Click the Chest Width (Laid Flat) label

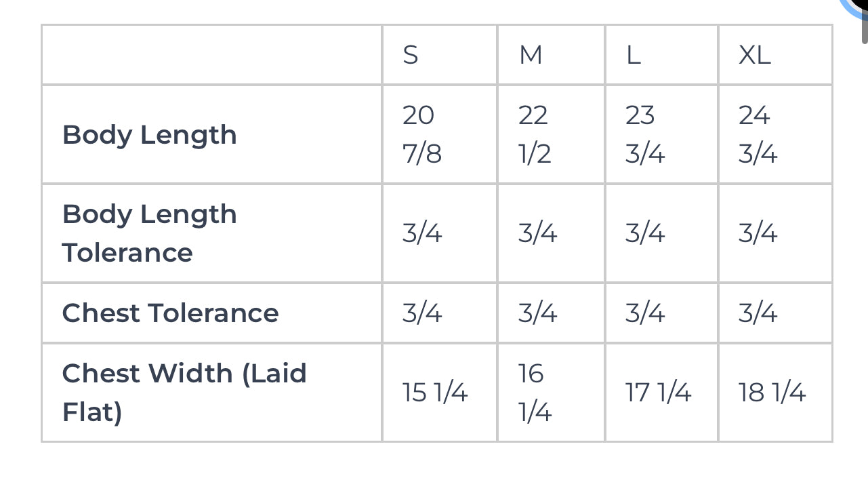(184, 392)
